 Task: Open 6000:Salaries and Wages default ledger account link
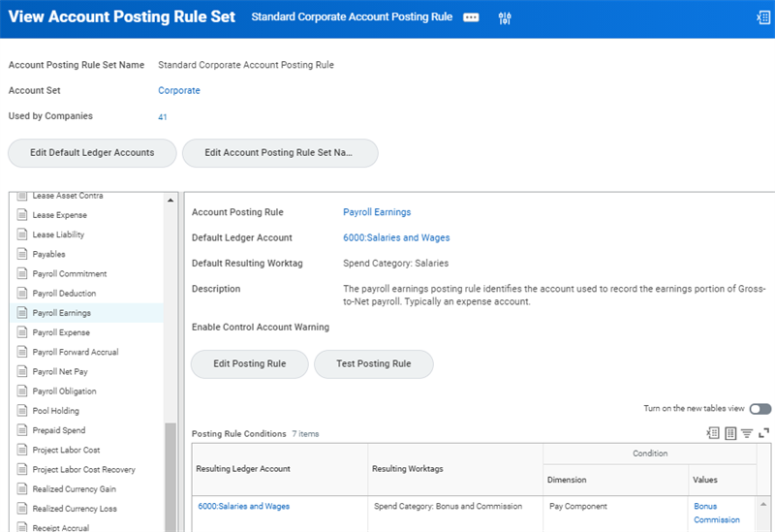click(396, 237)
